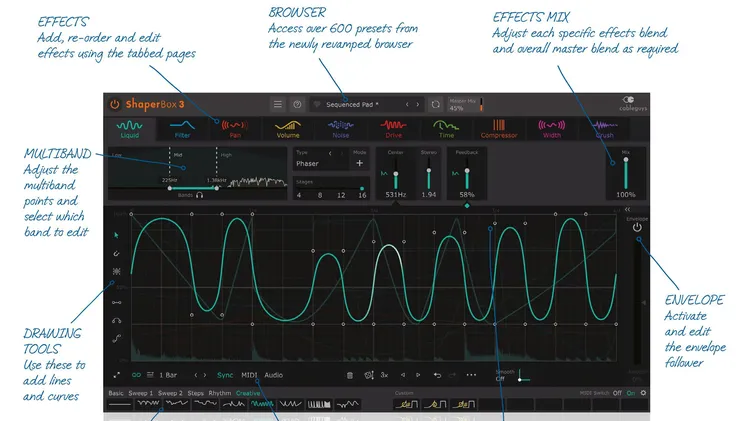750x421 pixels.
Task: Click the 225Hz band split handle
Action: pos(169,188)
